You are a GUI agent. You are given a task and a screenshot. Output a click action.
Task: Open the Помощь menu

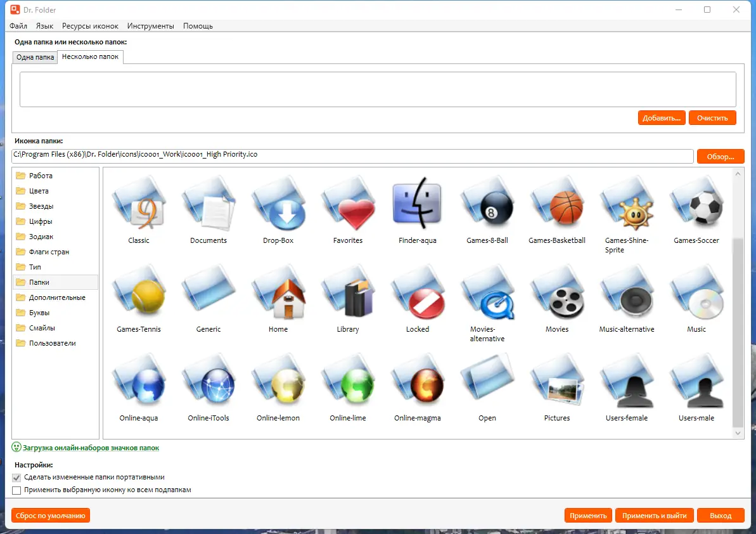click(198, 26)
